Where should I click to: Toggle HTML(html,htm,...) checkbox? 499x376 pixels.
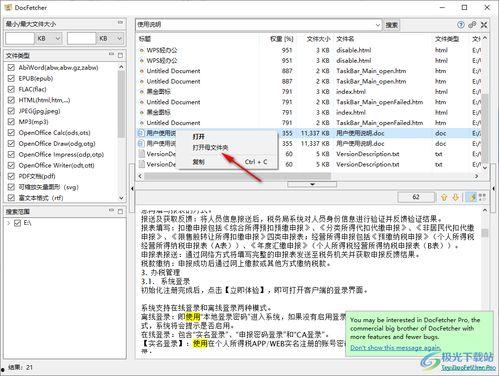[11, 100]
